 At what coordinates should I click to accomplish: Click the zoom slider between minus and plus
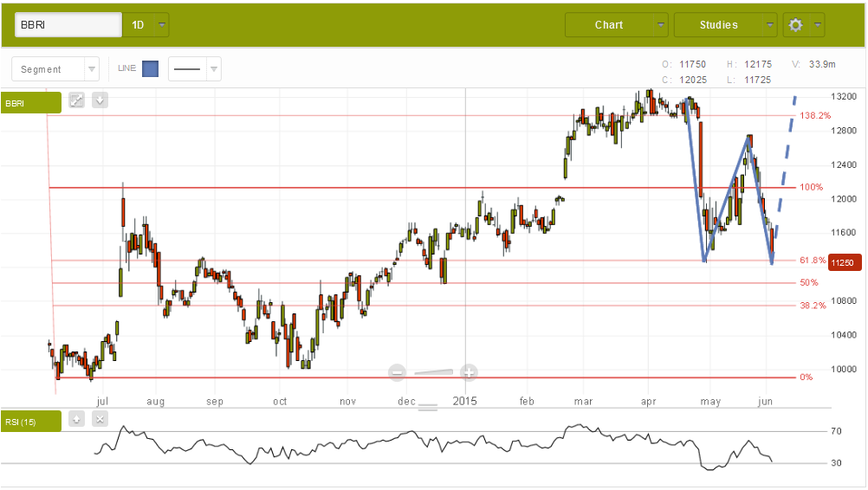433,373
